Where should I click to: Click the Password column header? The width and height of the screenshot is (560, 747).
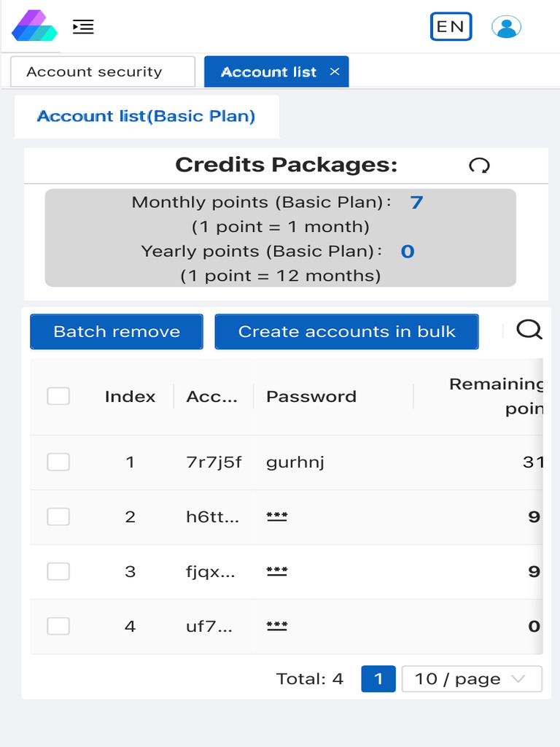click(x=311, y=396)
